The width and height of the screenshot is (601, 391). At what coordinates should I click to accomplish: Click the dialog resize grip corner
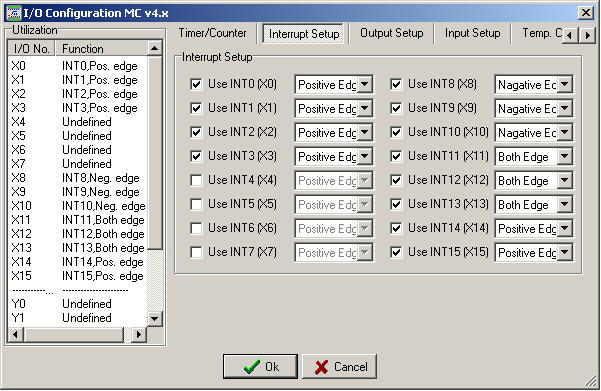[x=591, y=381]
